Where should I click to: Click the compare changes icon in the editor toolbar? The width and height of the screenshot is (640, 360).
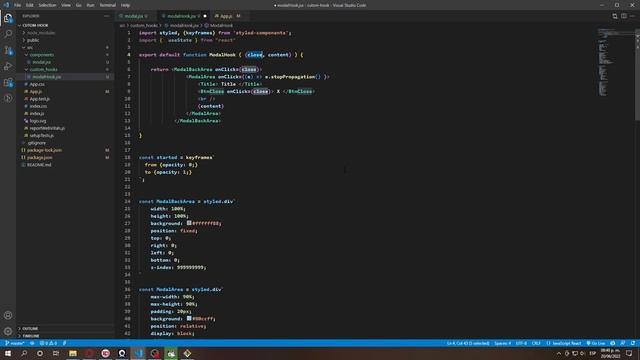pyautogui.click(x=615, y=16)
